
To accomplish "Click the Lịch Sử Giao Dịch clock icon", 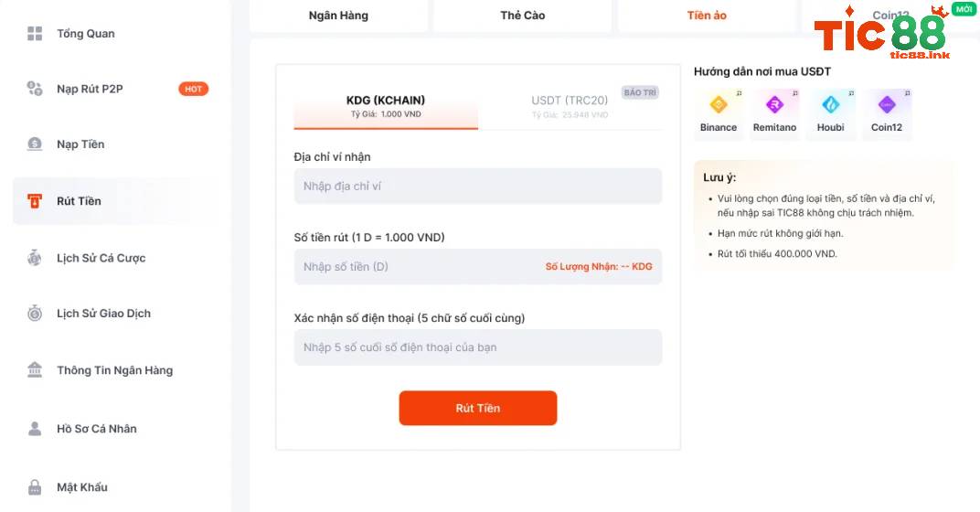I will click(35, 314).
